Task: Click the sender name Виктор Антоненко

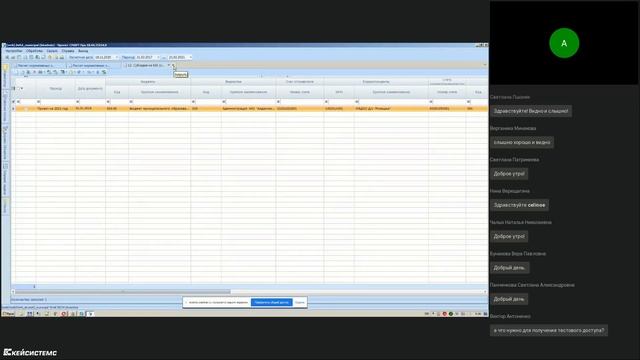Action: [510, 316]
